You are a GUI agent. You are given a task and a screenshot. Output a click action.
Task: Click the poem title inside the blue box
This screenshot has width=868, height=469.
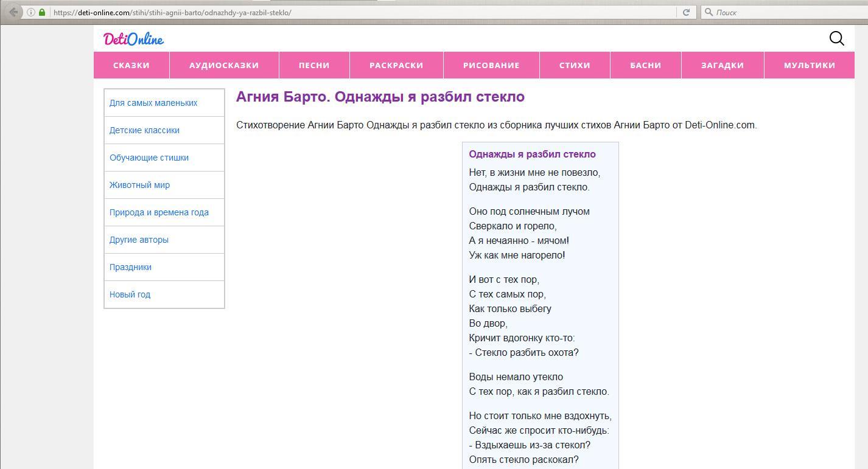tap(533, 155)
